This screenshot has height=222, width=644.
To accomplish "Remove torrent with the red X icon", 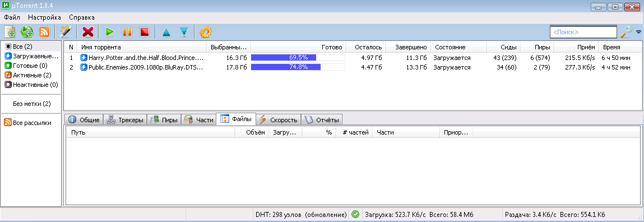I will click(x=88, y=31).
